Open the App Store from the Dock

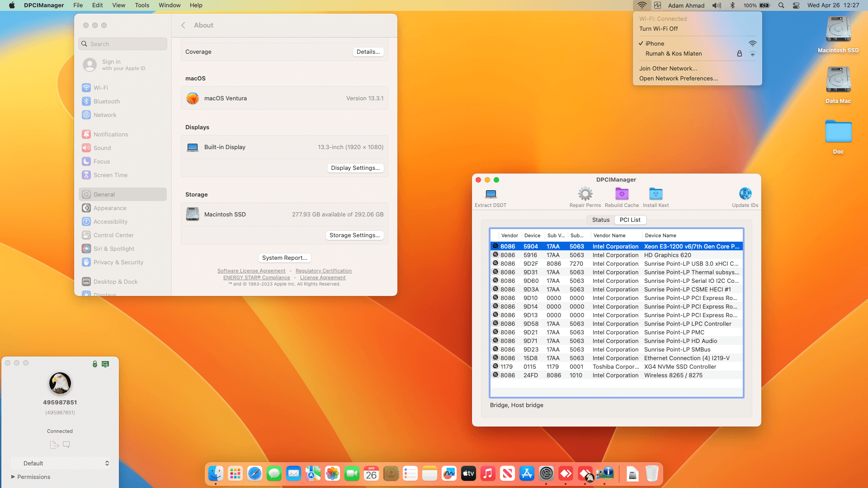point(527,474)
